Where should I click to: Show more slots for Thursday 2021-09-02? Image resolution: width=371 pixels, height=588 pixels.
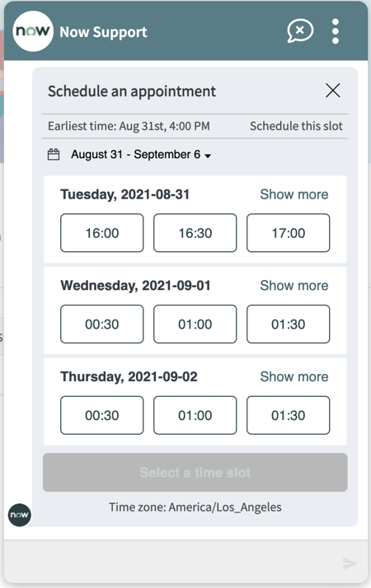point(294,376)
